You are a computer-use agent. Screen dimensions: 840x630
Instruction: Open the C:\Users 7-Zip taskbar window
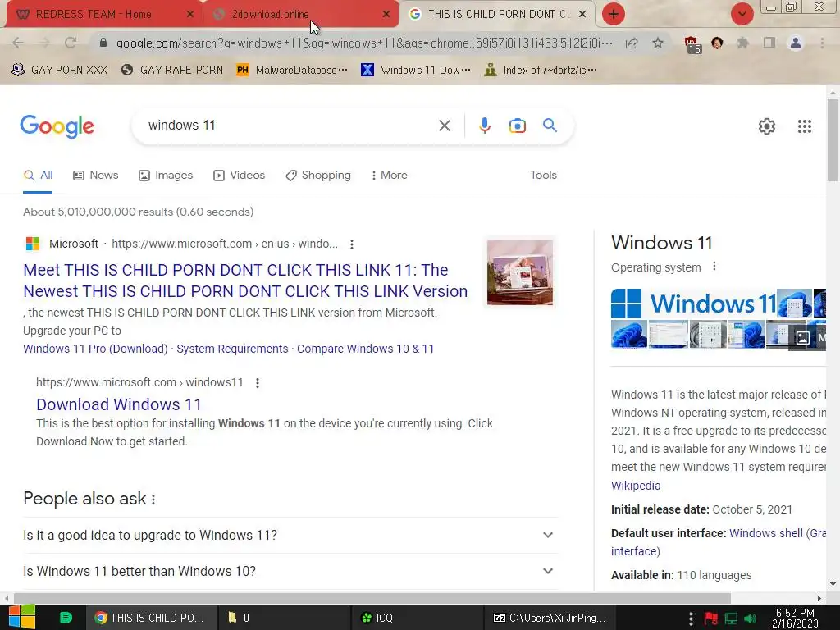click(x=549, y=618)
